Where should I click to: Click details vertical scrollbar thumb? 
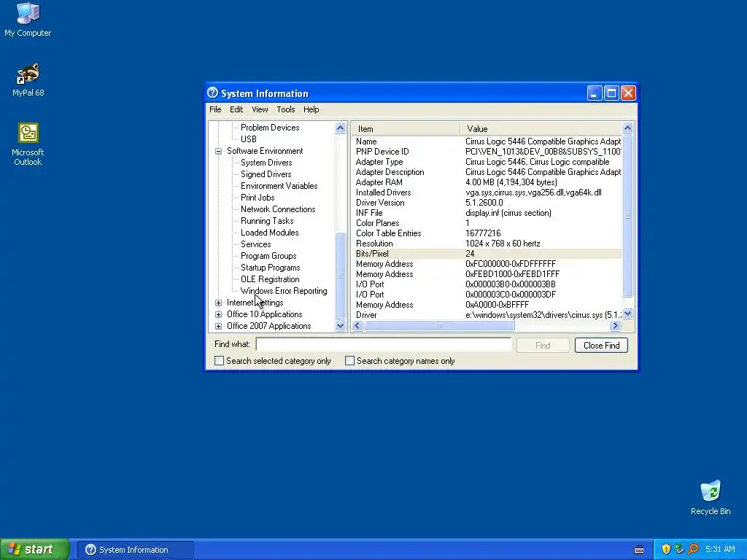(627, 216)
